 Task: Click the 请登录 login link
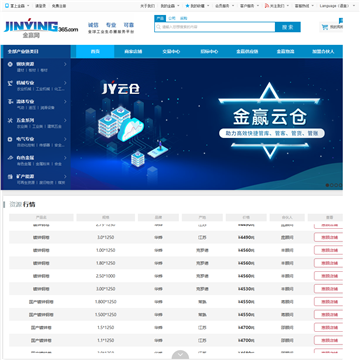click(x=40, y=6)
